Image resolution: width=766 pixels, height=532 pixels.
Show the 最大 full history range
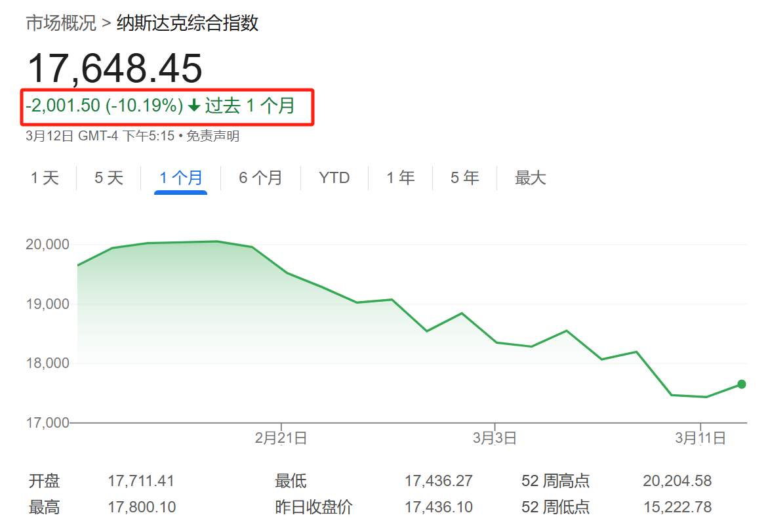[x=530, y=178]
